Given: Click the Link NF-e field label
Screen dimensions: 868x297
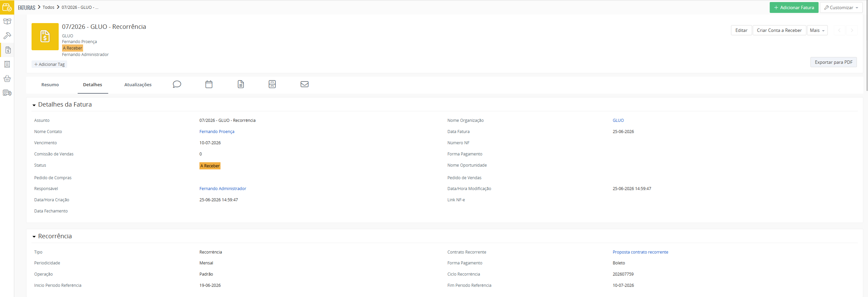Looking at the screenshot, I should click(x=456, y=200).
